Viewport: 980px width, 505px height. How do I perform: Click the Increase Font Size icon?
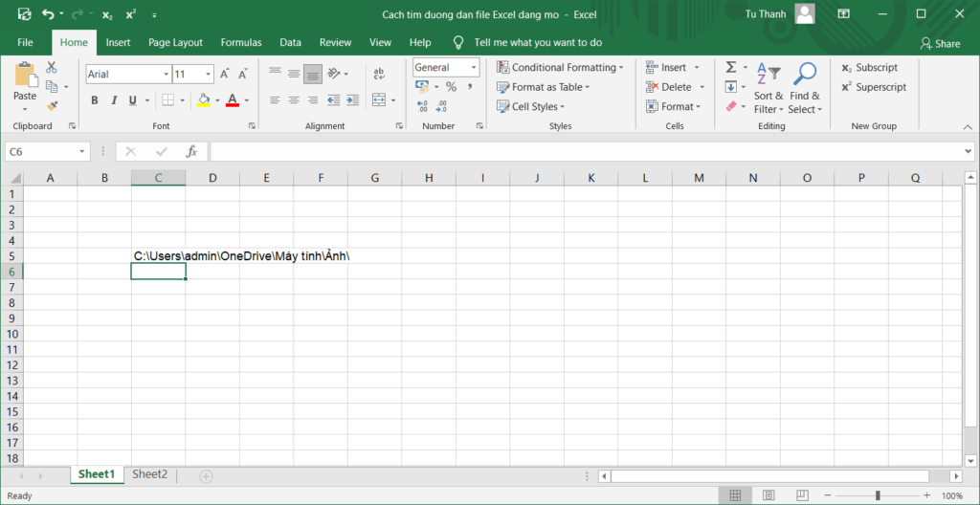point(226,74)
